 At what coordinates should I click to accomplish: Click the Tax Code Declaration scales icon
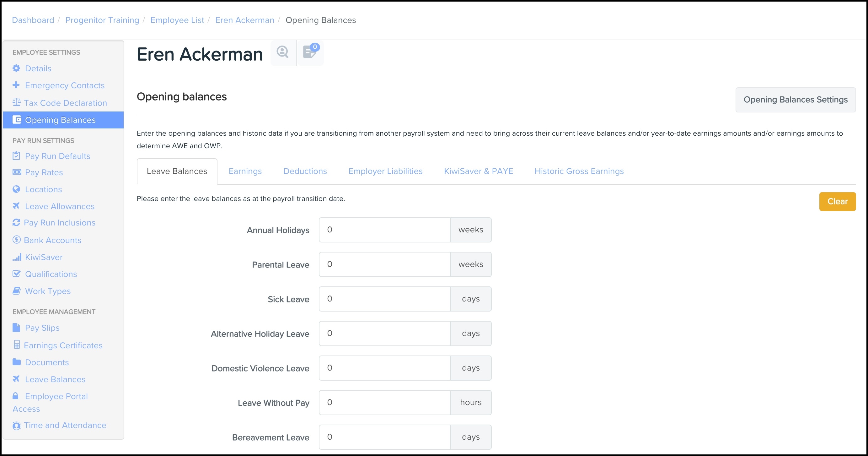[17, 102]
